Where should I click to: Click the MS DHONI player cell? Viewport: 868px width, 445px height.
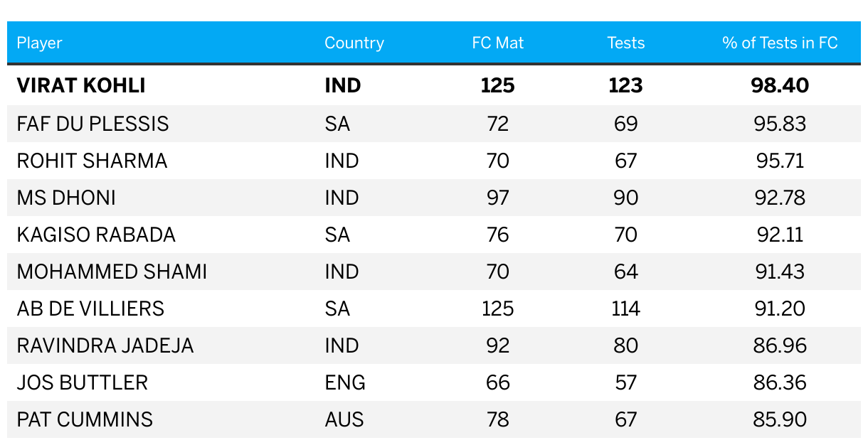(x=66, y=198)
